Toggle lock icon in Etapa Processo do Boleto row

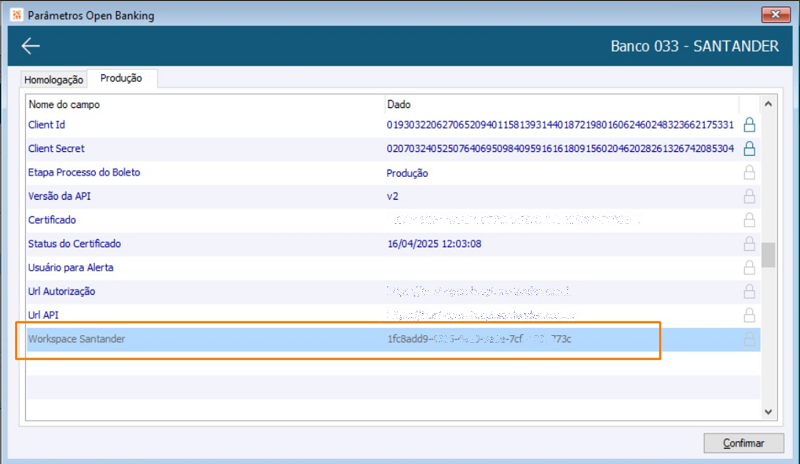coord(749,173)
